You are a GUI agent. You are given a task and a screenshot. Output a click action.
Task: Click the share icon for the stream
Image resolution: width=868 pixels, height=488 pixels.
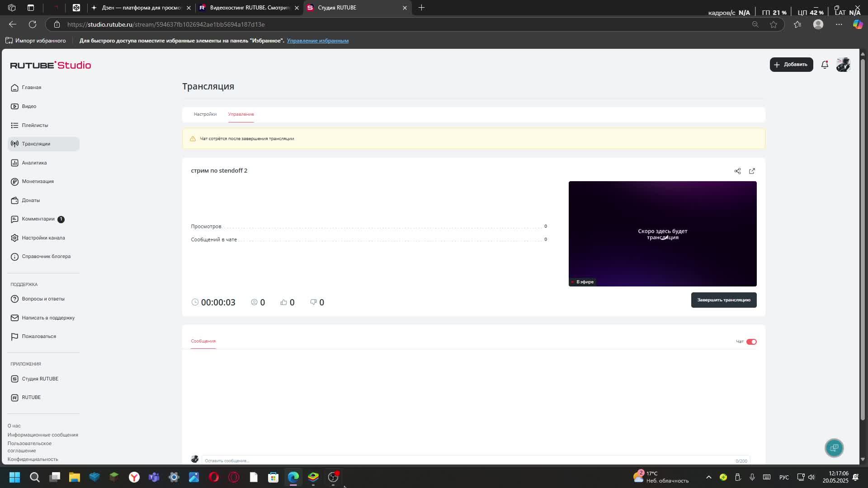pyautogui.click(x=737, y=171)
